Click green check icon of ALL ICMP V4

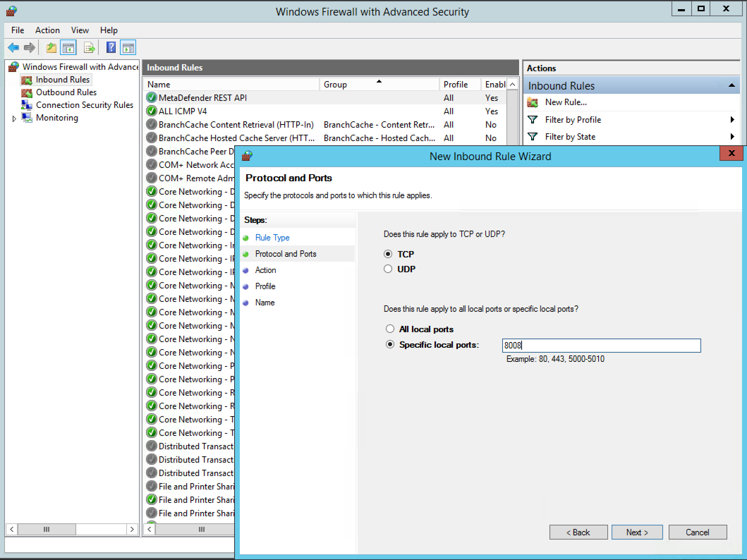point(152,111)
